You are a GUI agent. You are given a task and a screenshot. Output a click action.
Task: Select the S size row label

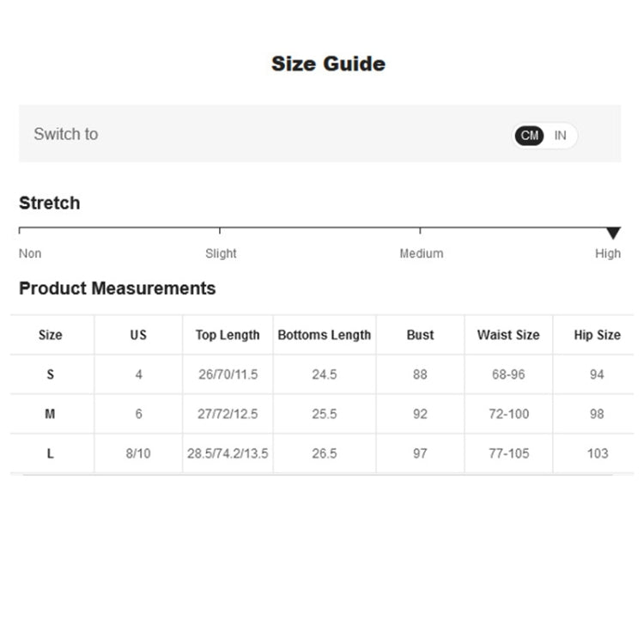click(50, 374)
